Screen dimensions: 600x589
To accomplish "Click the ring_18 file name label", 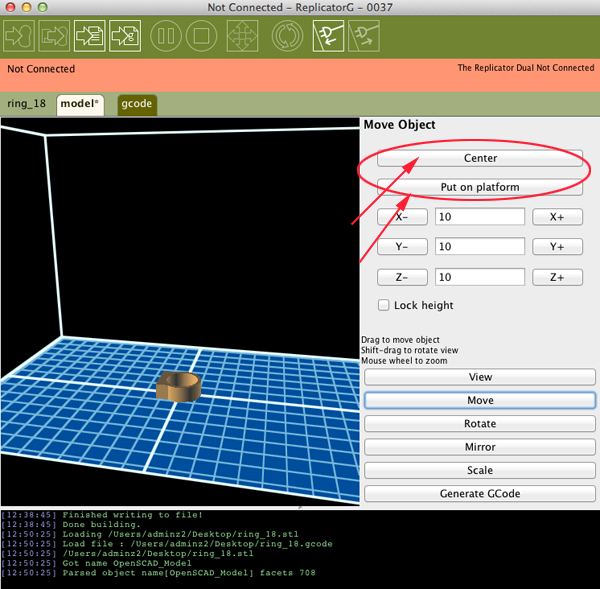I will [x=26, y=104].
